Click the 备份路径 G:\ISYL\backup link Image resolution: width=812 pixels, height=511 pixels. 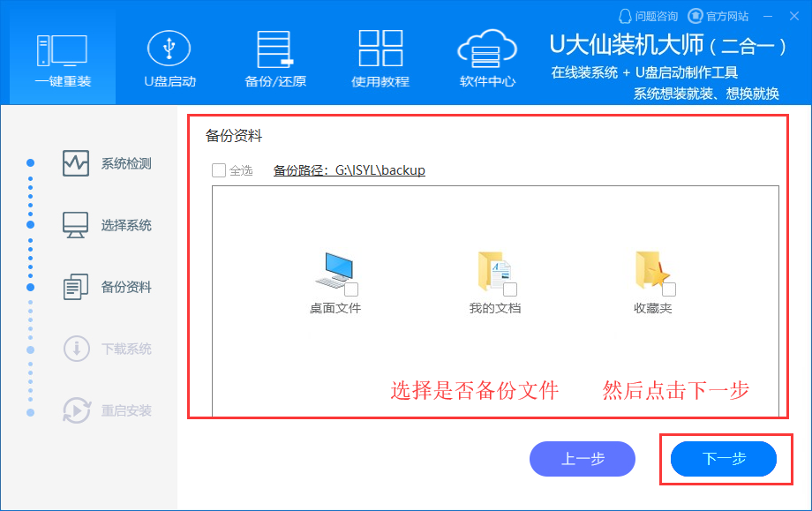click(x=349, y=170)
